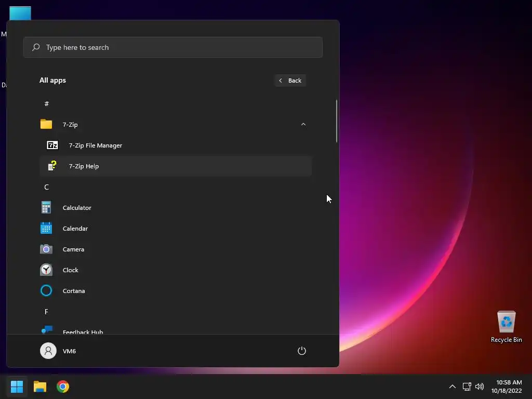Launch Google Chrome from the taskbar

coord(63,387)
